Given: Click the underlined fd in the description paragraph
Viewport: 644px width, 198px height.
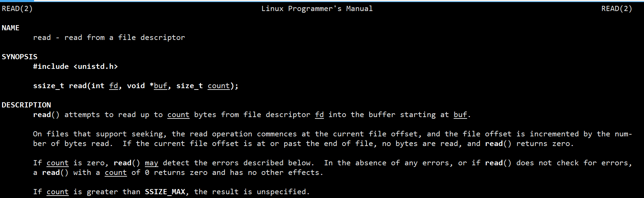Looking at the screenshot, I should [319, 115].
